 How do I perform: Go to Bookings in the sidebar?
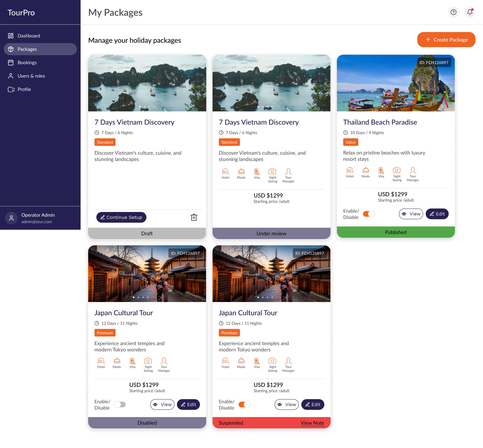(40, 62)
